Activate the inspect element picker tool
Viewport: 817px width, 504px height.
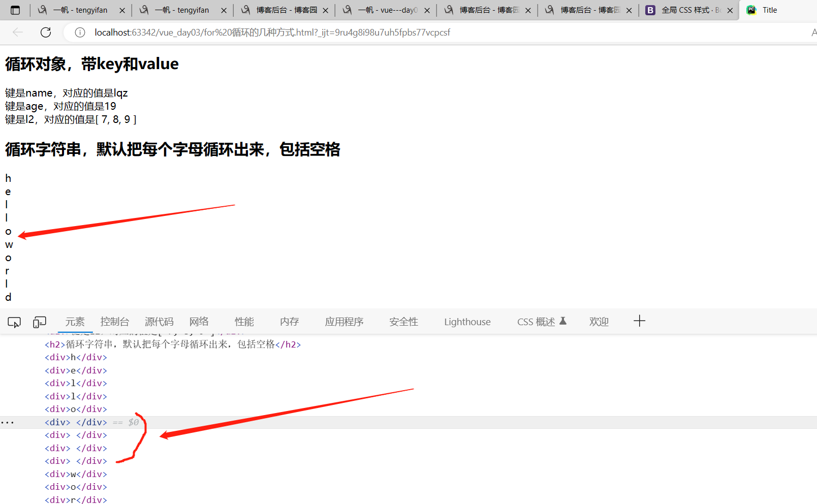14,322
